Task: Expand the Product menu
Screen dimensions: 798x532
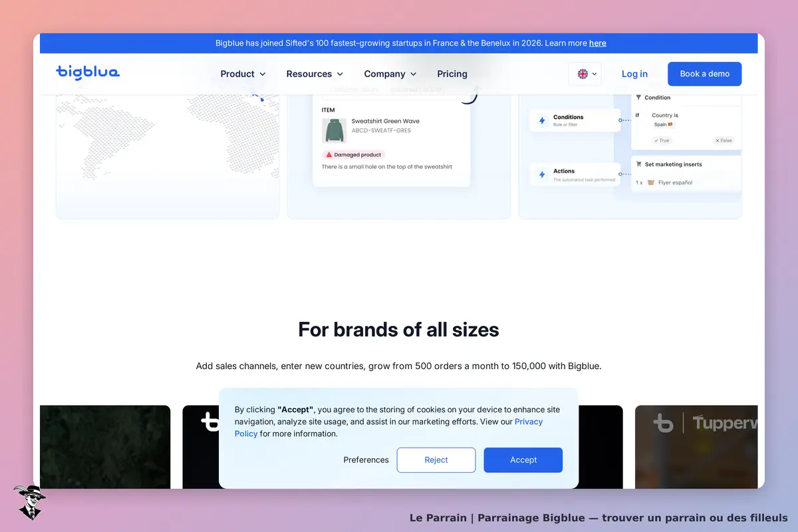Action: pos(243,74)
